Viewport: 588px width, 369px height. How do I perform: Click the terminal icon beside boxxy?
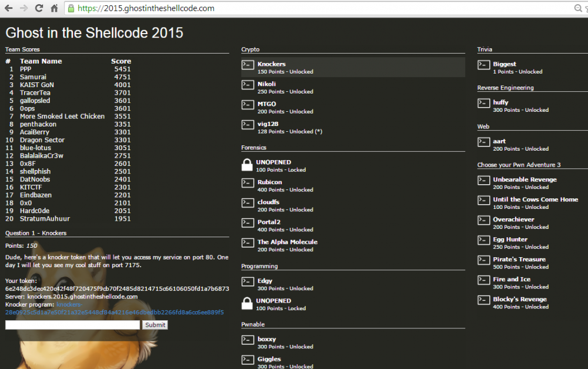pos(248,340)
